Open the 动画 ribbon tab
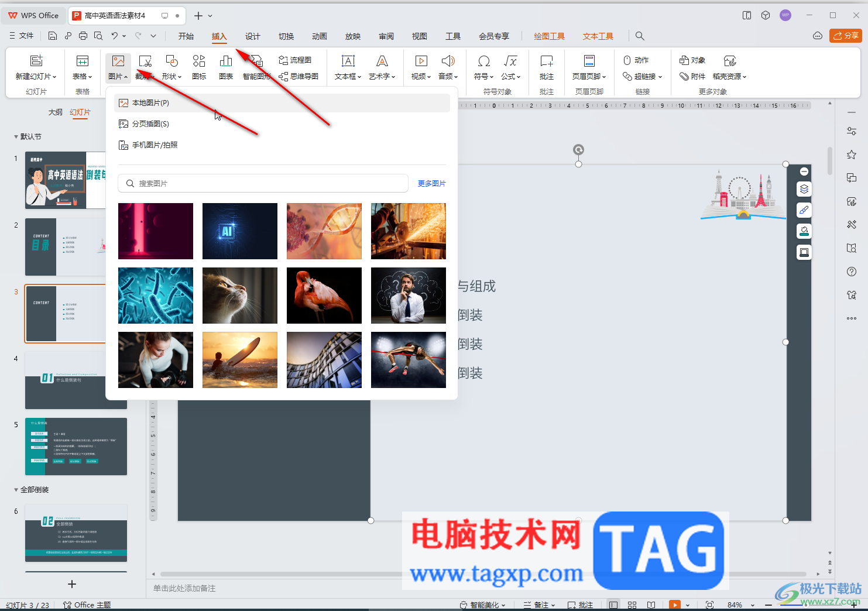Screen dimensions: 868x611 tap(320, 36)
